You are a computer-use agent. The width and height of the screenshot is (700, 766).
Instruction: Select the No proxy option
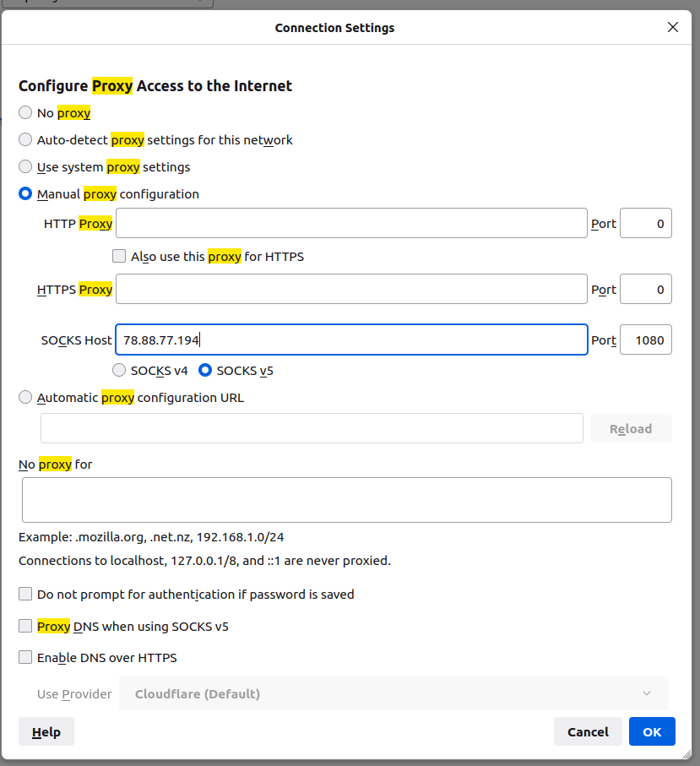pyautogui.click(x=26, y=113)
